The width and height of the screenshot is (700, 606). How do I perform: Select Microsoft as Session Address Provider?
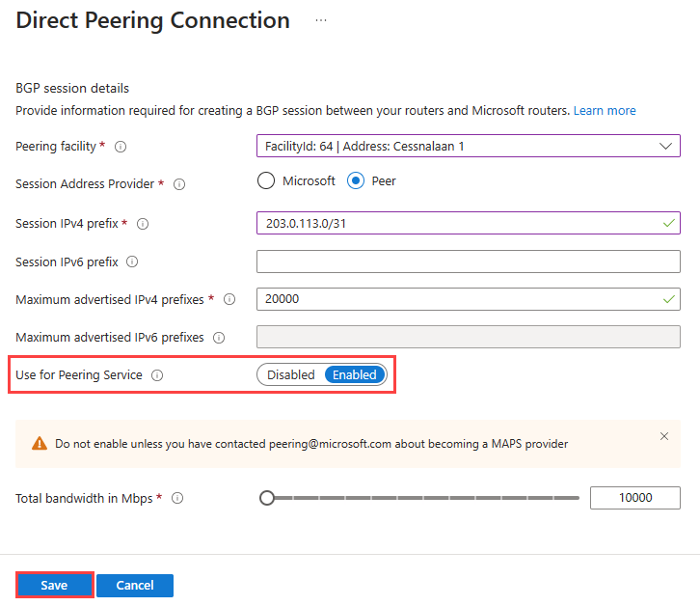266,180
